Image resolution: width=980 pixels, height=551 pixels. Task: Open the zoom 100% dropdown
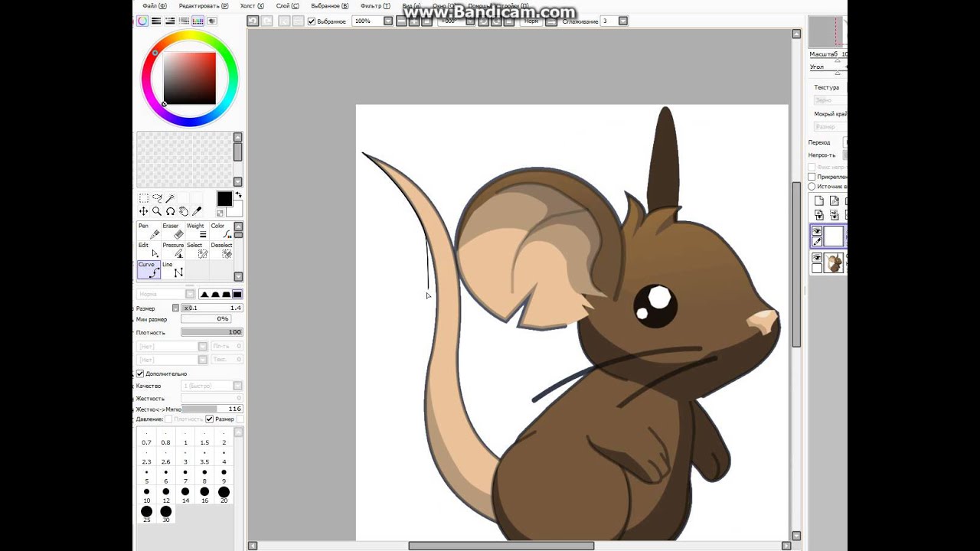(x=388, y=21)
